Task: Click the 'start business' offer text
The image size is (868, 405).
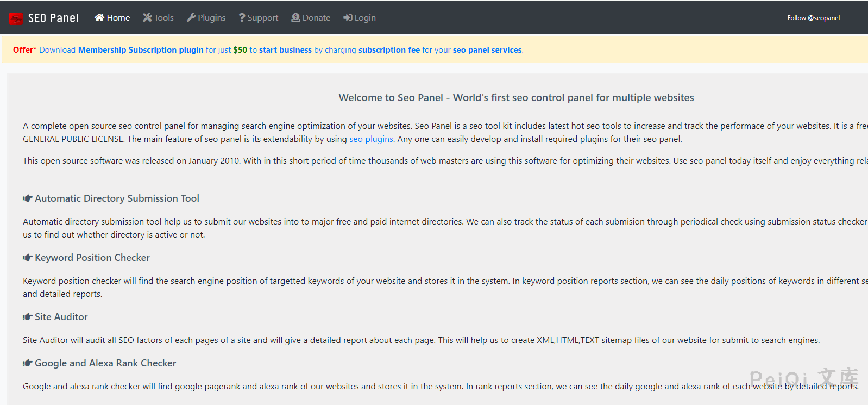Action: click(285, 50)
